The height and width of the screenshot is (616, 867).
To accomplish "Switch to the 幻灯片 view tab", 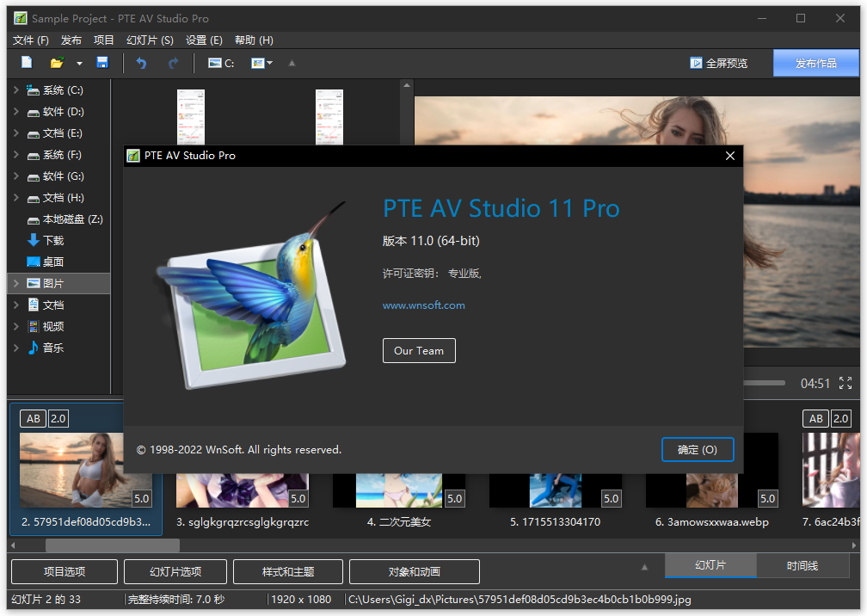I will [x=710, y=565].
